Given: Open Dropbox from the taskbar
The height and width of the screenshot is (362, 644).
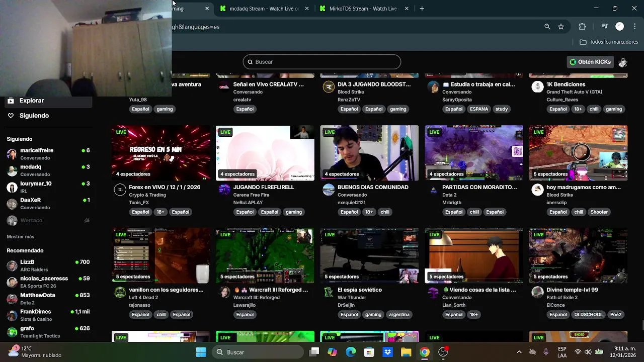Looking at the screenshot, I should pyautogui.click(x=387, y=352).
